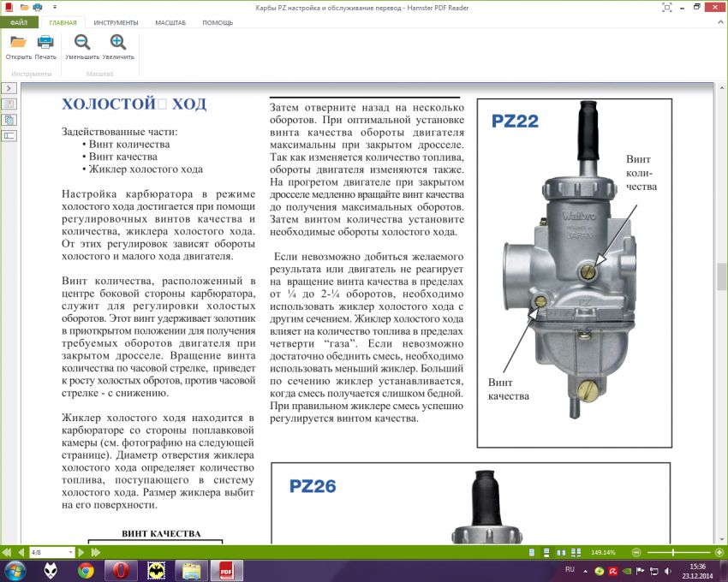Viewport: 728px width, 582px height.
Task: Open the bottom sidebar panel icon
Action: coord(9,136)
